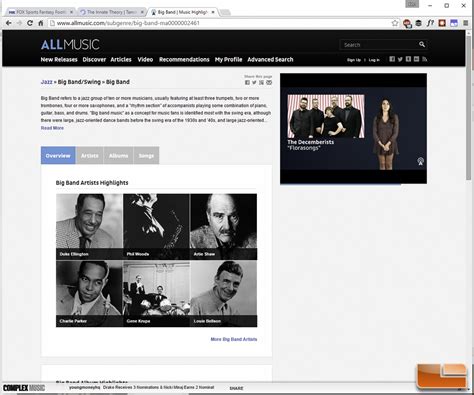This screenshot has width=474, height=395.
Task: Click SHARE in the Complex Music bar
Action: click(x=236, y=388)
